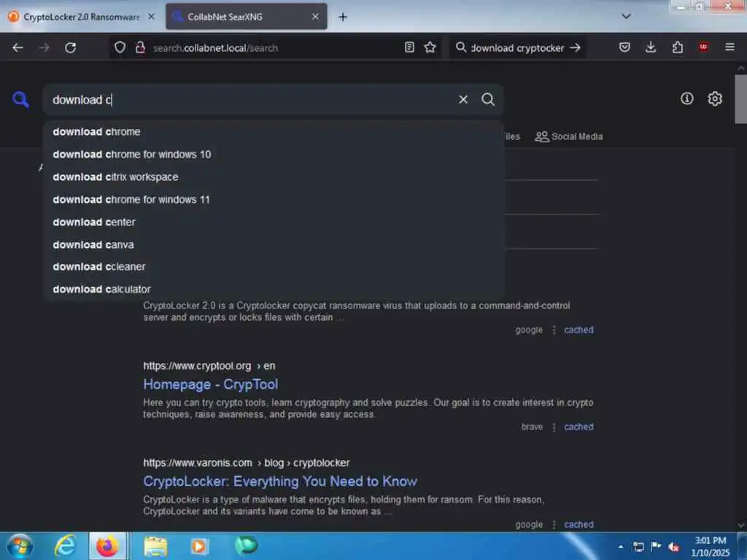
Task: Open the extensions puzzle icon
Action: pos(678,47)
